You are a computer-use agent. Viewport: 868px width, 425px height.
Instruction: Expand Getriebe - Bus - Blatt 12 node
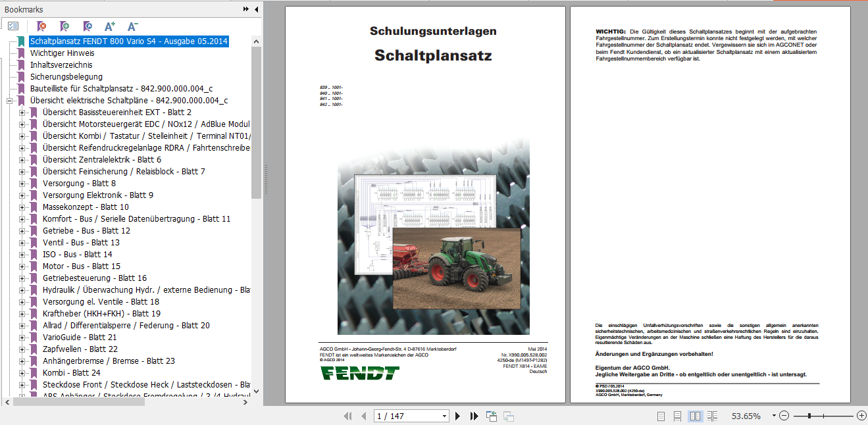(22, 231)
